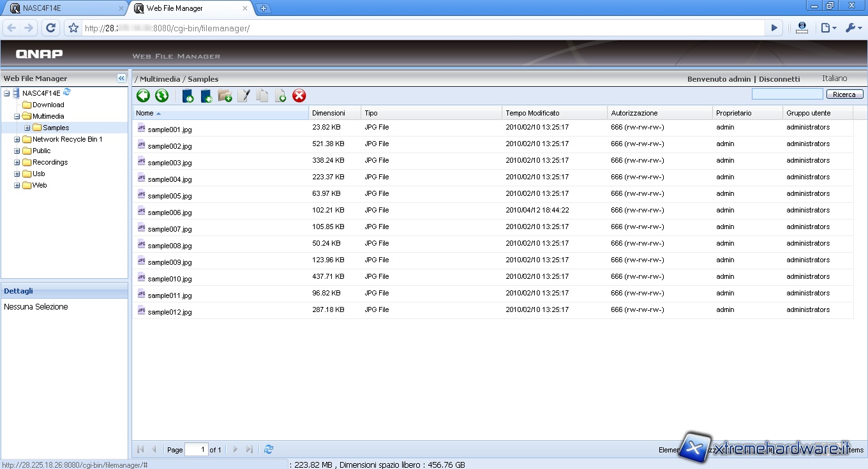Image resolution: width=868 pixels, height=469 pixels.
Task: Click the Disconnetti logout link
Action: tap(779, 79)
